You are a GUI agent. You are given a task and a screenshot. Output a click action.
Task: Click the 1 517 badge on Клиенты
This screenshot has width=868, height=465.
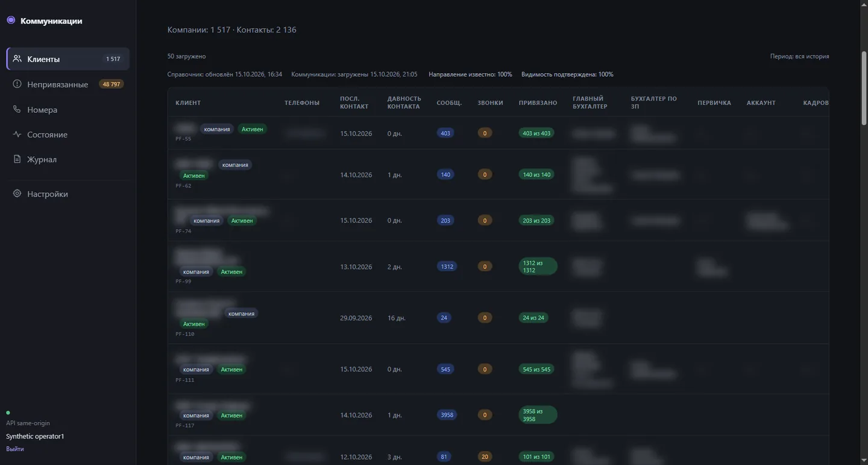click(113, 59)
